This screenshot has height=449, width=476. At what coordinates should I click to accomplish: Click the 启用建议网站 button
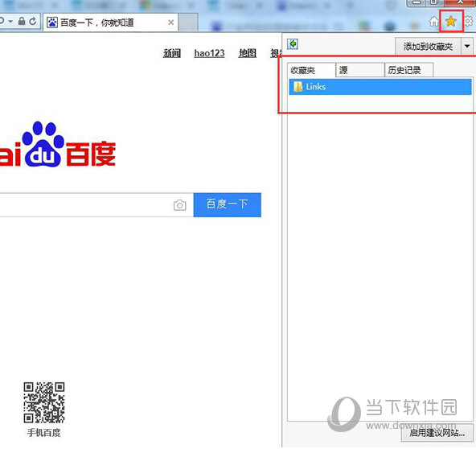(437, 433)
